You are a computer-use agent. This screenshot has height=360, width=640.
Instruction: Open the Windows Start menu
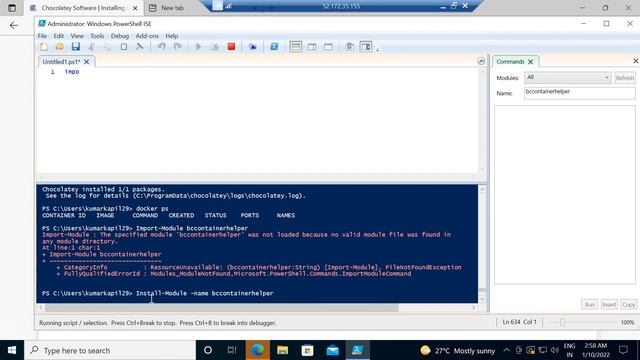pyautogui.click(x=12, y=350)
